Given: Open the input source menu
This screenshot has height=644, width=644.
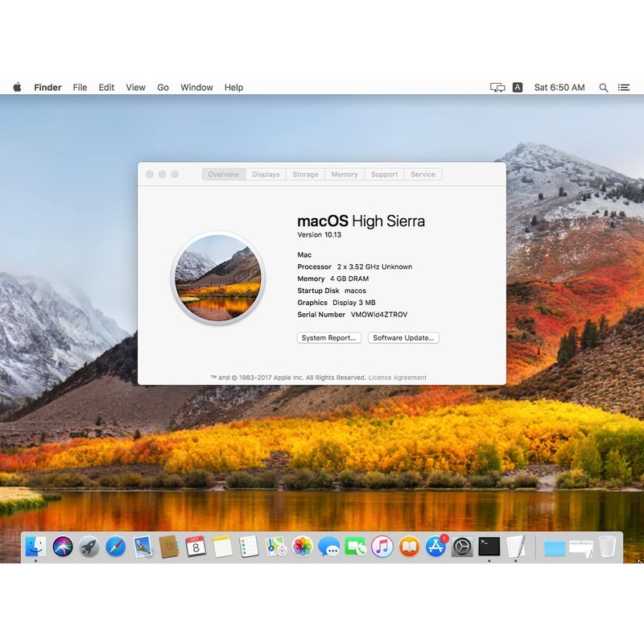Looking at the screenshot, I should coord(518,88).
